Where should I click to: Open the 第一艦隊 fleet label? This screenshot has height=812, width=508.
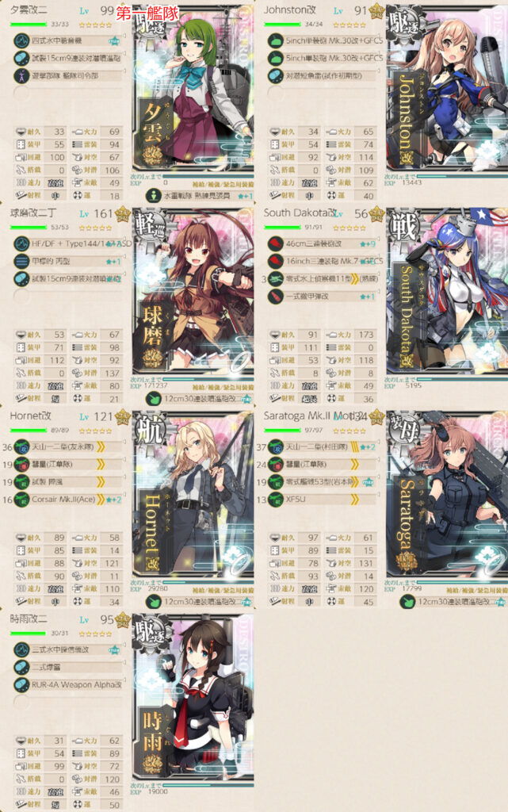[147, 13]
